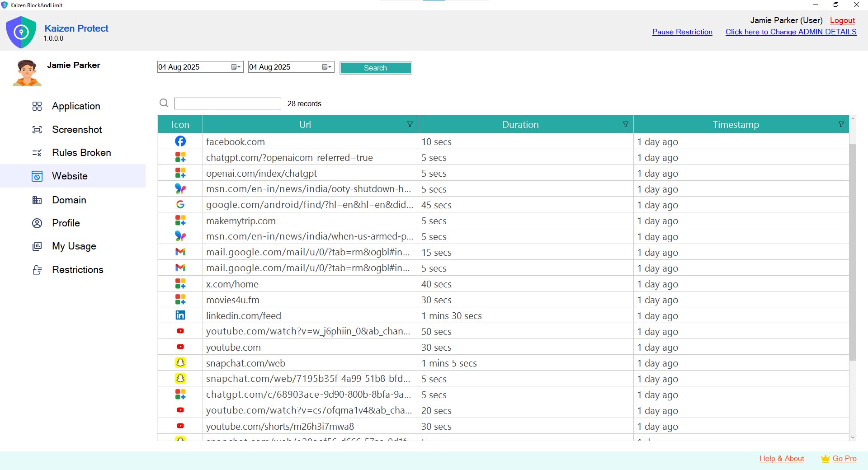This screenshot has height=470, width=868.
Task: Open the Duration column filter
Action: point(626,124)
